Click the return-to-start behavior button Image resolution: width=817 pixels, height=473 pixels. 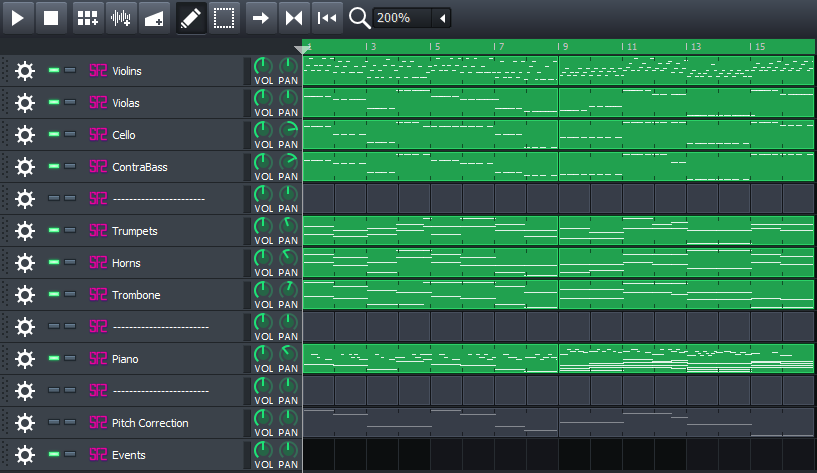tap(327, 18)
